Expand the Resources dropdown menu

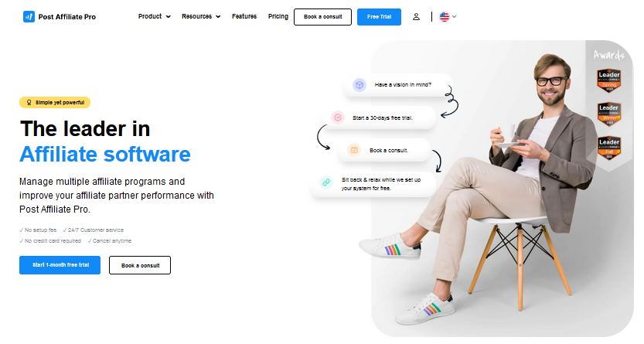[201, 16]
